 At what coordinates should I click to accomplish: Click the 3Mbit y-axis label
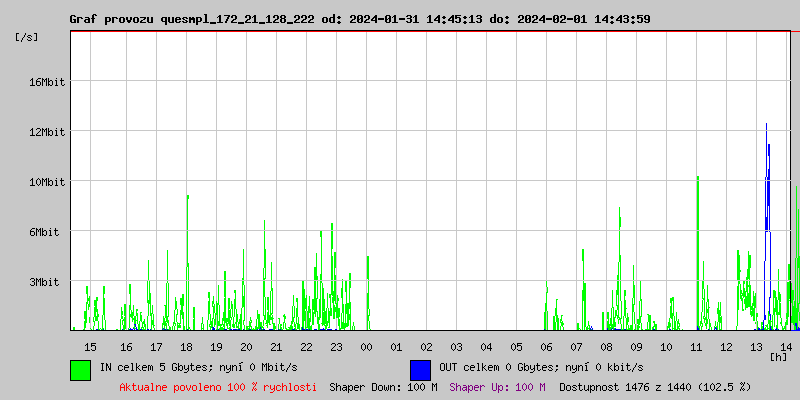(43, 282)
